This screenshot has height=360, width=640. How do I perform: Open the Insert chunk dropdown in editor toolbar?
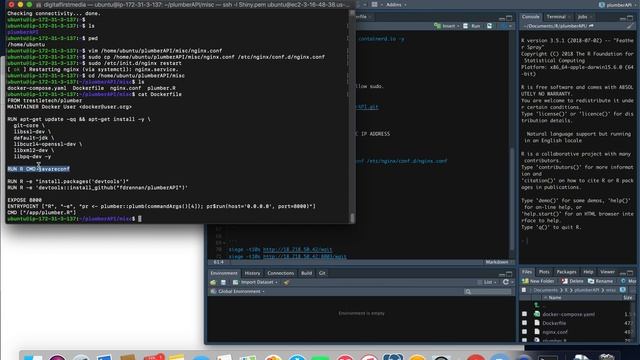tap(447, 26)
